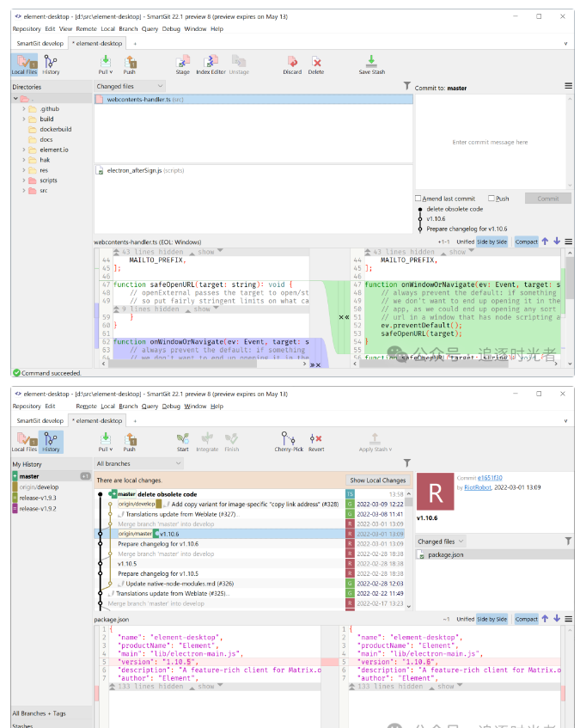This screenshot has height=728, width=580.
Task: Open Changed files dropdown in top window
Action: [x=130, y=86]
